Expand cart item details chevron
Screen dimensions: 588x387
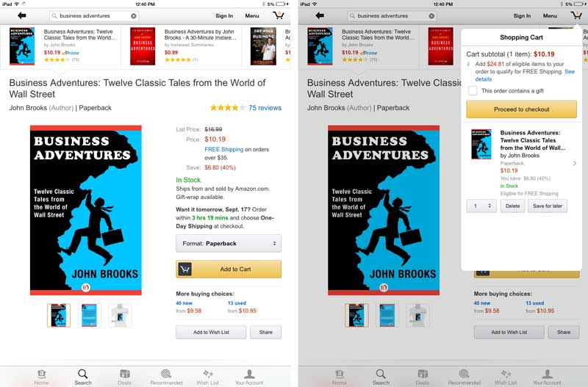pos(575,163)
